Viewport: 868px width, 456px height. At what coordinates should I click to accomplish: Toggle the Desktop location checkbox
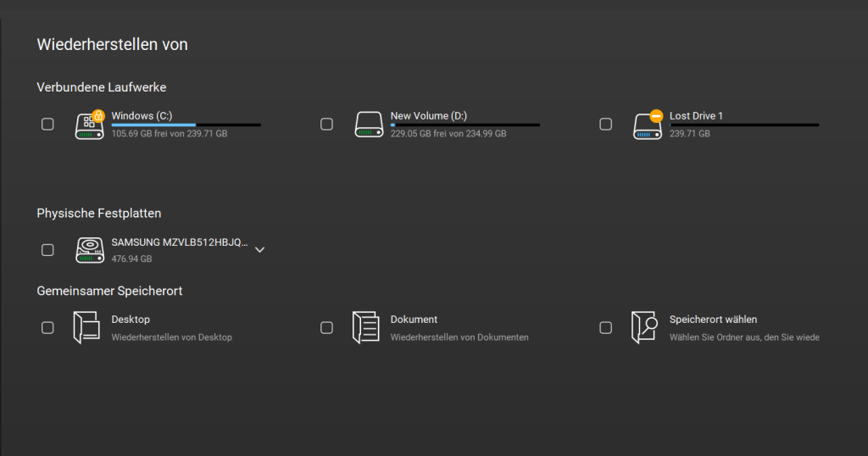click(x=48, y=327)
